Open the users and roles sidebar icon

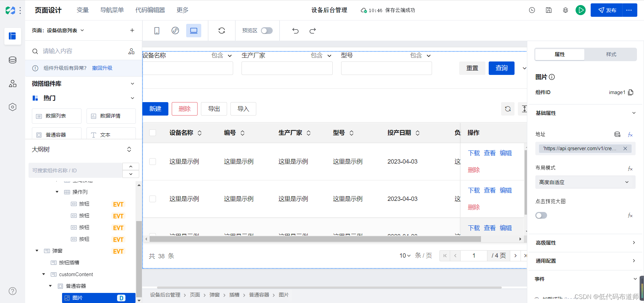pyautogui.click(x=12, y=84)
